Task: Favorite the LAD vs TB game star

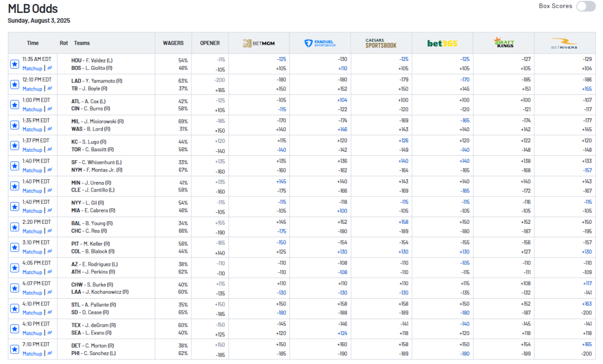Action: (15, 84)
